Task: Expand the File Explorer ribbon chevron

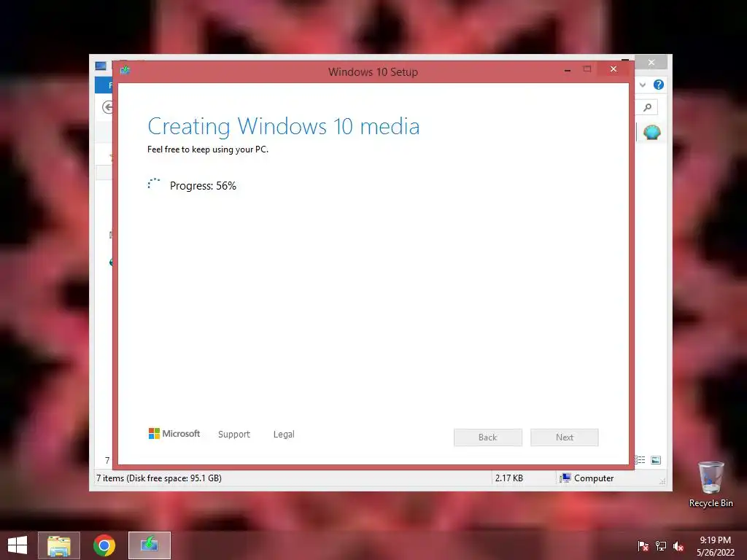Action: coord(643,85)
